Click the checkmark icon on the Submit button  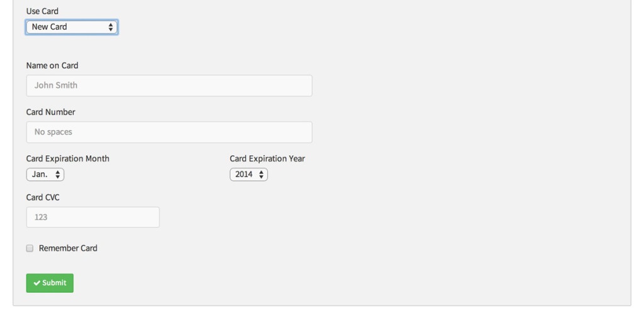(x=37, y=283)
